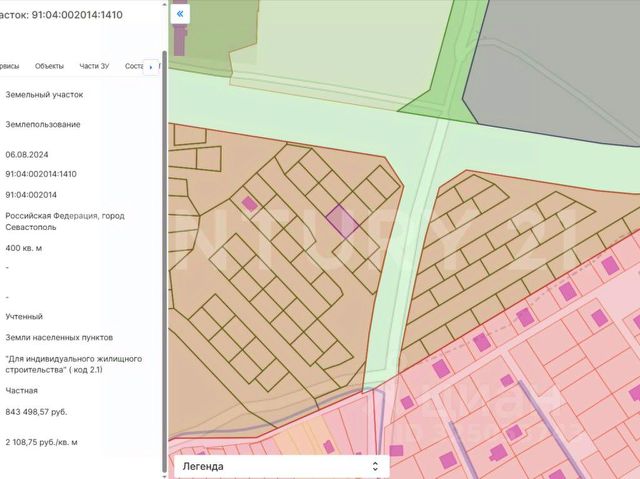The width and height of the screenshot is (640, 479).
Task: Select the ownership type Частная
Action: coord(22,390)
